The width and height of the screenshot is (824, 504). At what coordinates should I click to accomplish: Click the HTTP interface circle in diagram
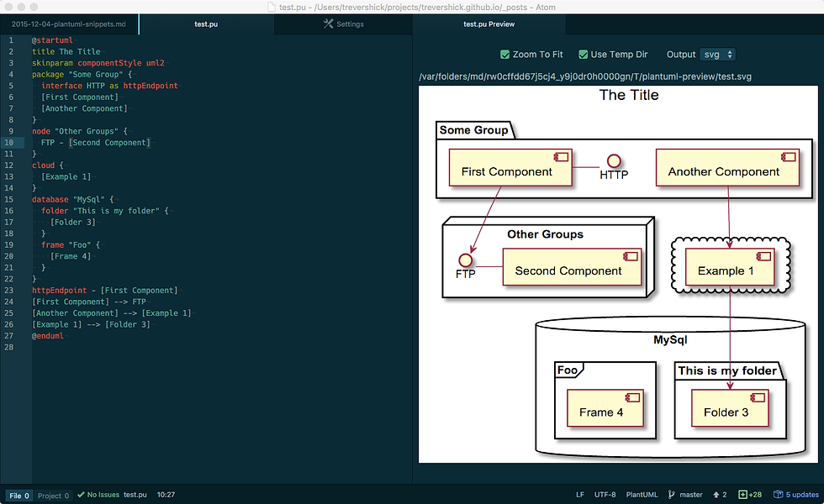(614, 160)
